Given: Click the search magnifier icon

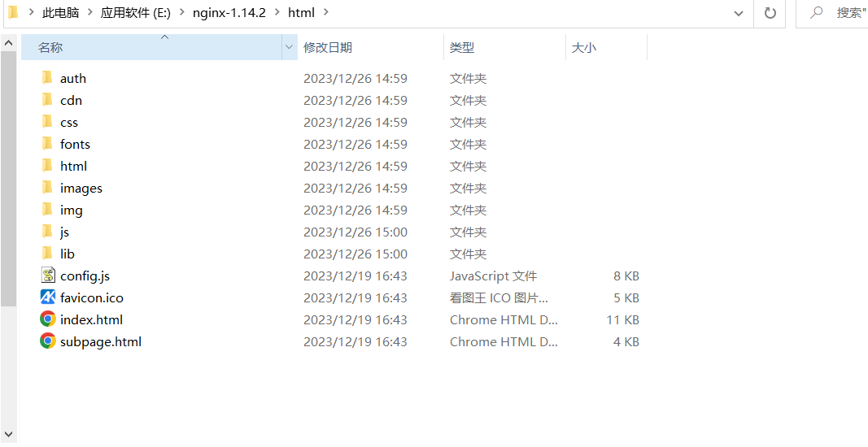Looking at the screenshot, I should (816, 13).
